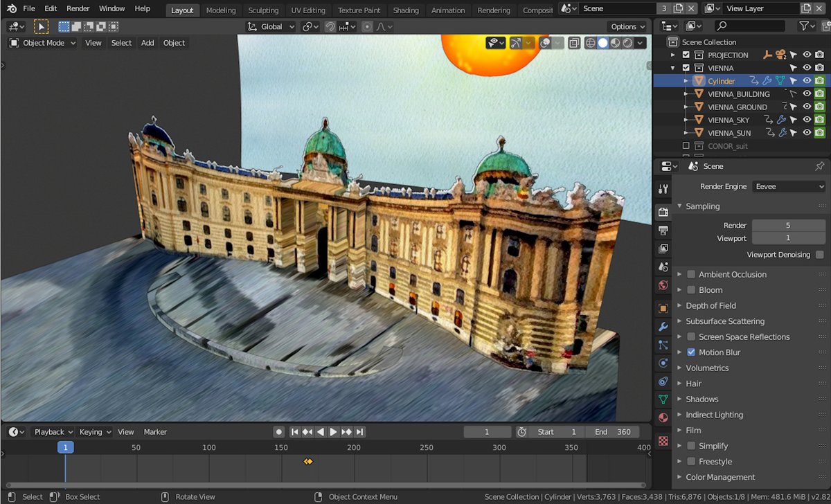Enable Simplify checkbox
Screen dimensions: 831x504
691,446
